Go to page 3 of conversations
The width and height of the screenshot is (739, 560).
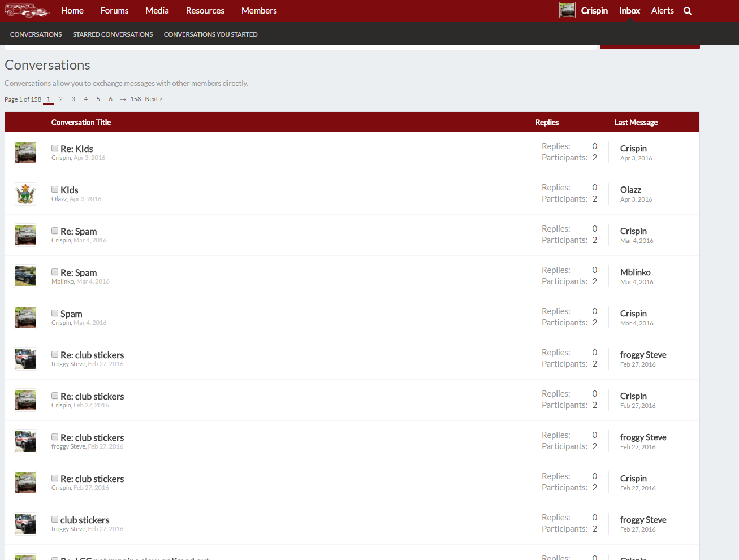[74, 99]
